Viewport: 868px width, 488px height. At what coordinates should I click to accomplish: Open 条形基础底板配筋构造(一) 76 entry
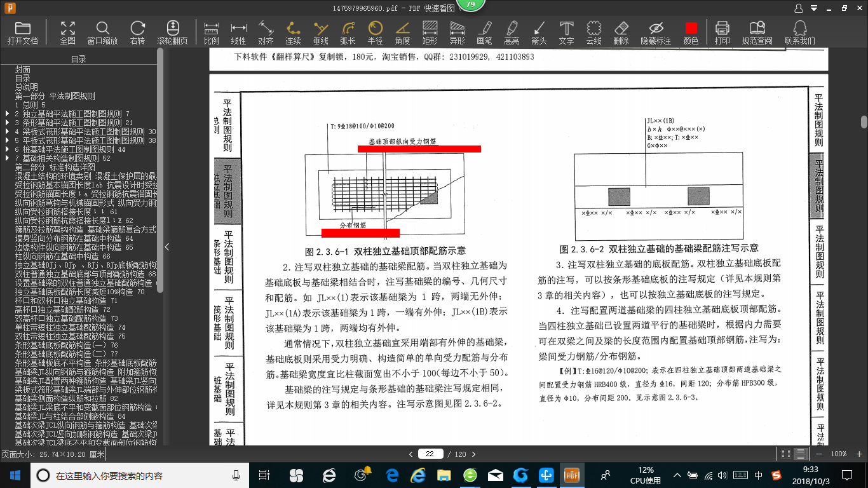(x=66, y=345)
